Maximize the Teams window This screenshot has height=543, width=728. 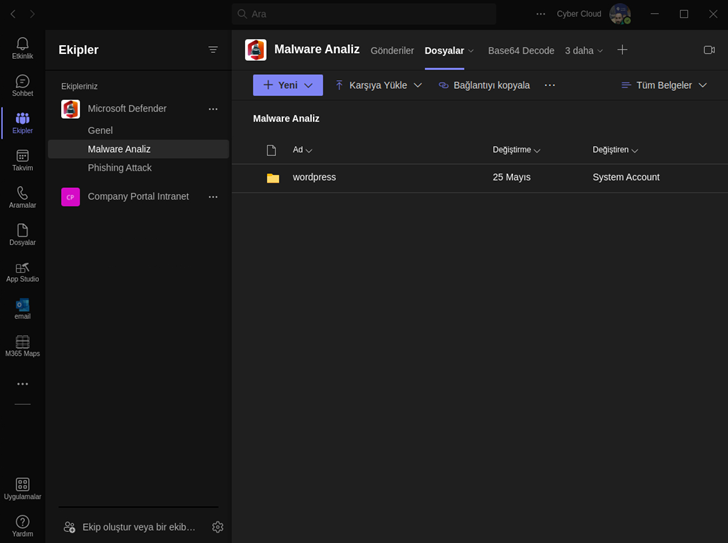pos(684,14)
